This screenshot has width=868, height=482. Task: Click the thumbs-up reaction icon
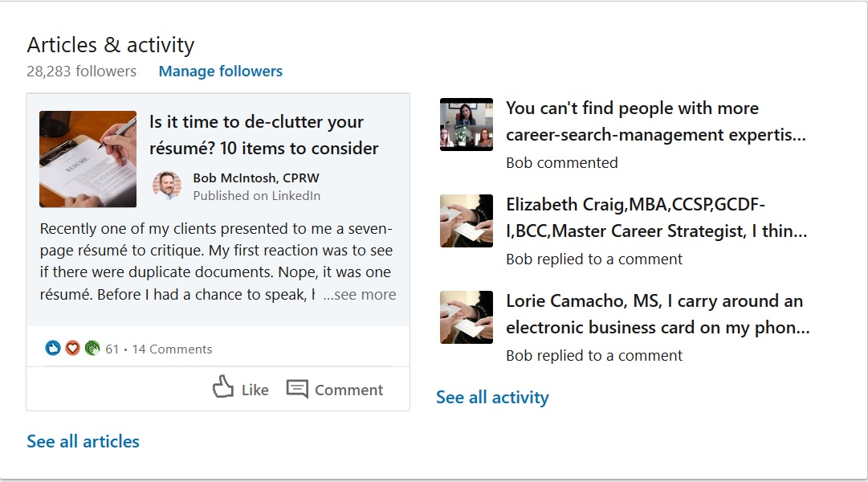pos(51,349)
